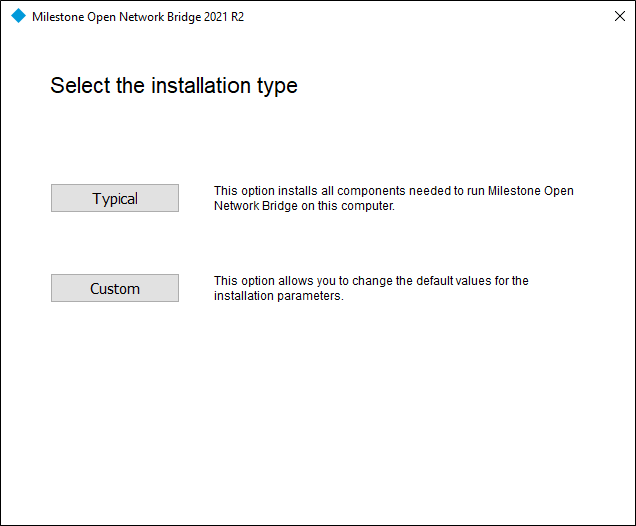Click the Custom option description text
The height and width of the screenshot is (526, 636).
[x=371, y=288]
